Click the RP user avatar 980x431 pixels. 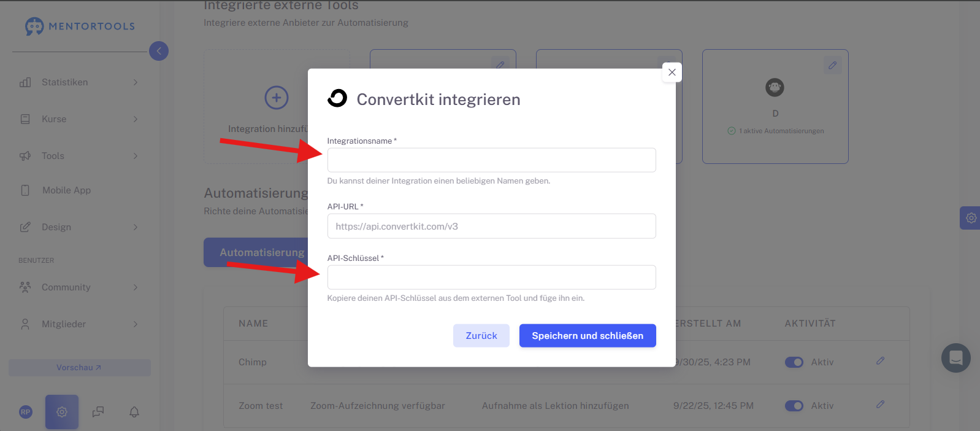(25, 412)
